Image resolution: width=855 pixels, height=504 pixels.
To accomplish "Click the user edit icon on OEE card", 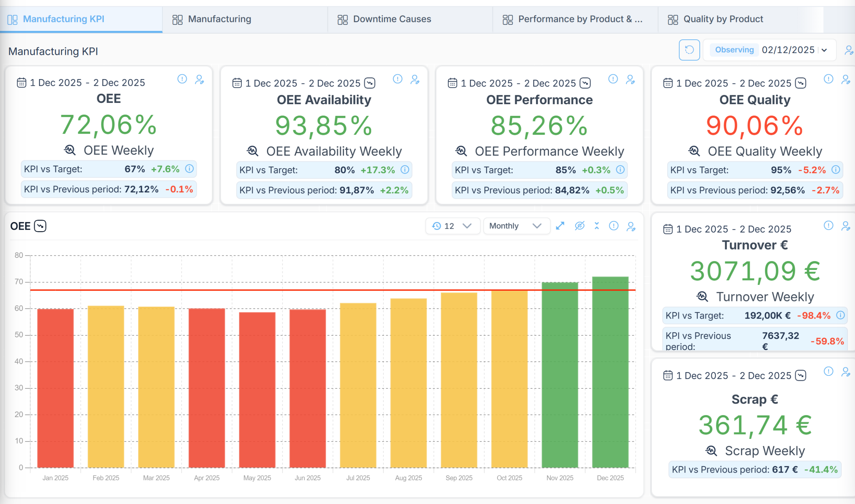I will click(199, 79).
